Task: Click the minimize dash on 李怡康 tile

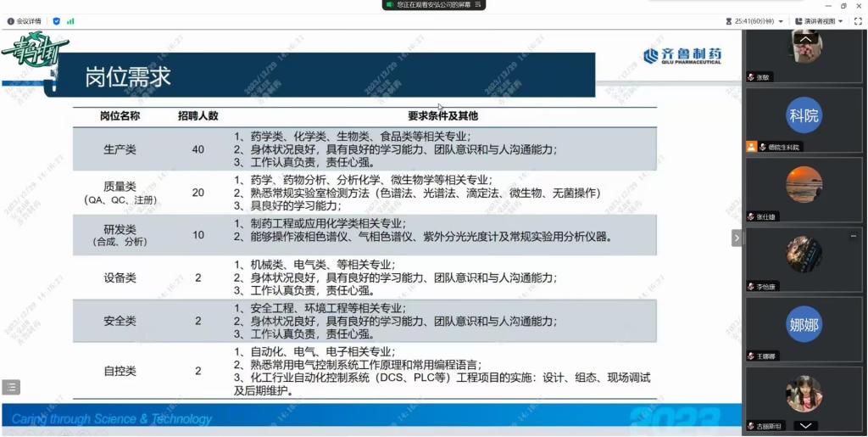Action: click(x=853, y=236)
